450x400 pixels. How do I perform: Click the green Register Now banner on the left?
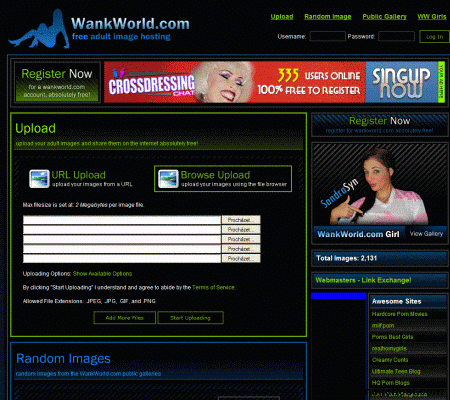tap(57, 82)
